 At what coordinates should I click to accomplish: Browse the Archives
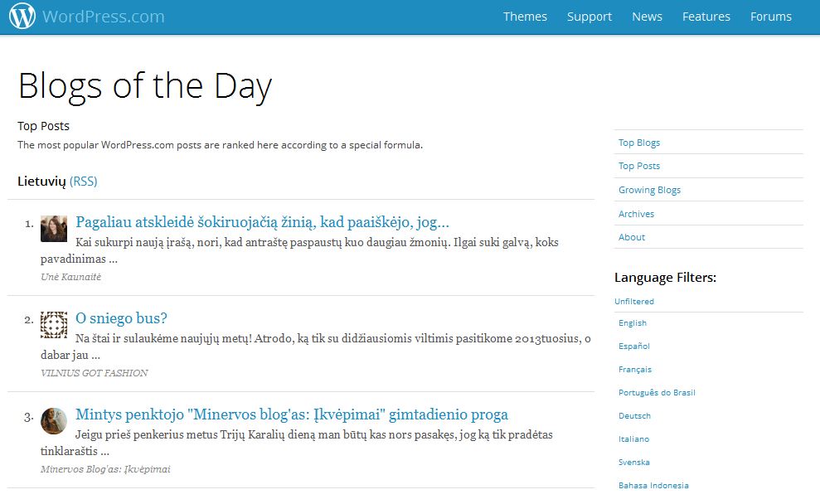[636, 213]
